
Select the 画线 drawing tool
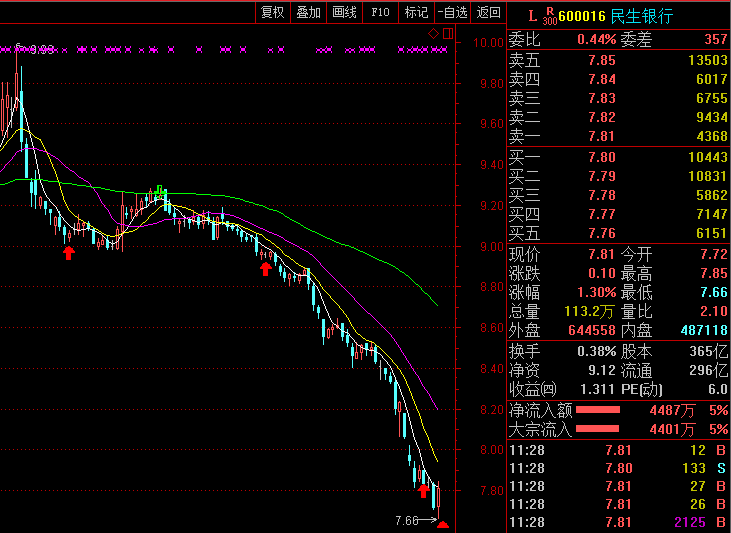tap(344, 12)
